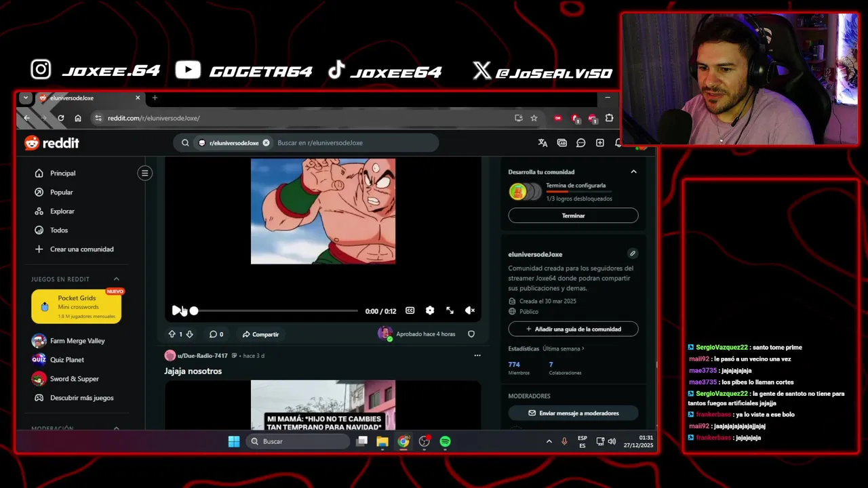Collapse the Juegos en Reddit section
The width and height of the screenshot is (868, 488).
116,279
